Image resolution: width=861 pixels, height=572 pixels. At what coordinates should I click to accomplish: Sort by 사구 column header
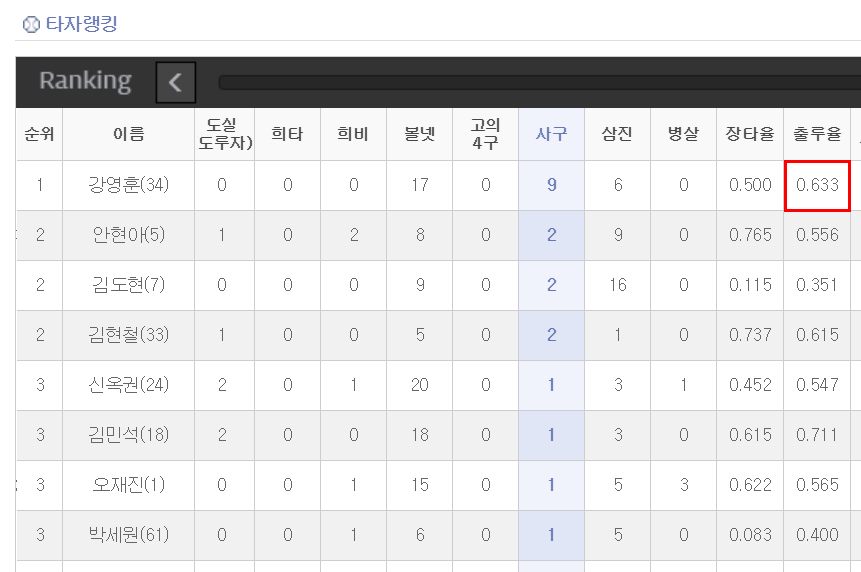551,134
